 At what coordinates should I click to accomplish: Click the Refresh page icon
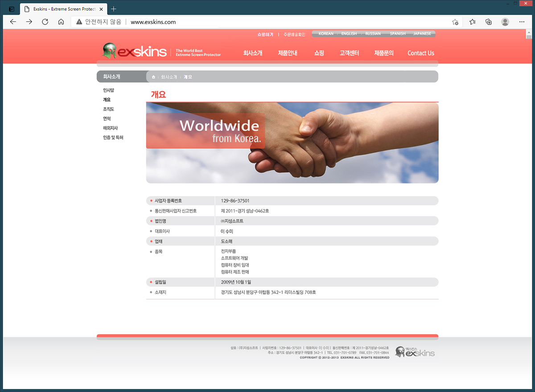(x=45, y=22)
